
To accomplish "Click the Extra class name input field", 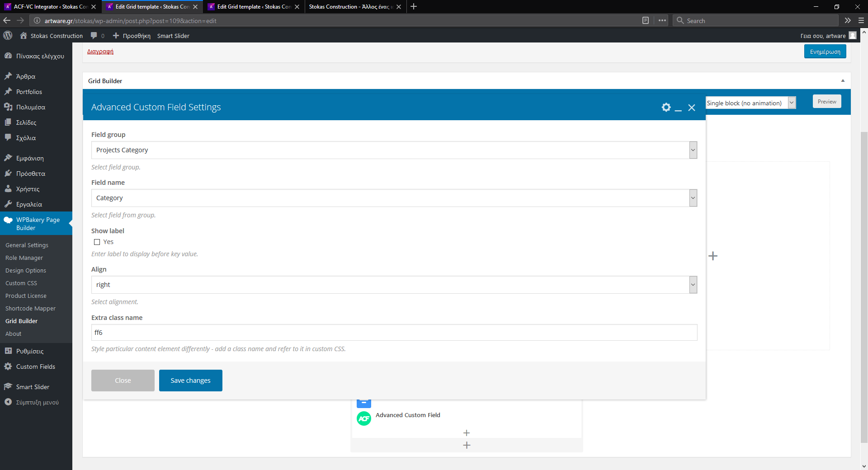I will [x=394, y=333].
